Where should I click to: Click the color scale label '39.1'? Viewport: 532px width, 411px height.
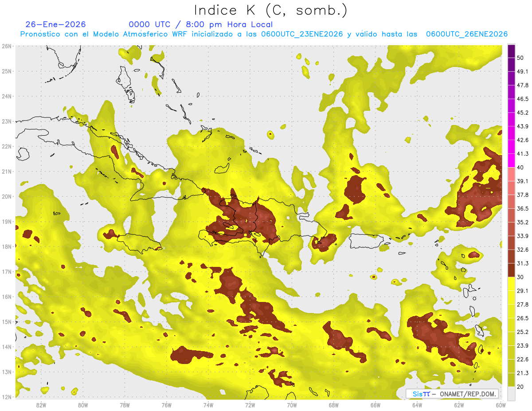pyautogui.click(x=522, y=181)
